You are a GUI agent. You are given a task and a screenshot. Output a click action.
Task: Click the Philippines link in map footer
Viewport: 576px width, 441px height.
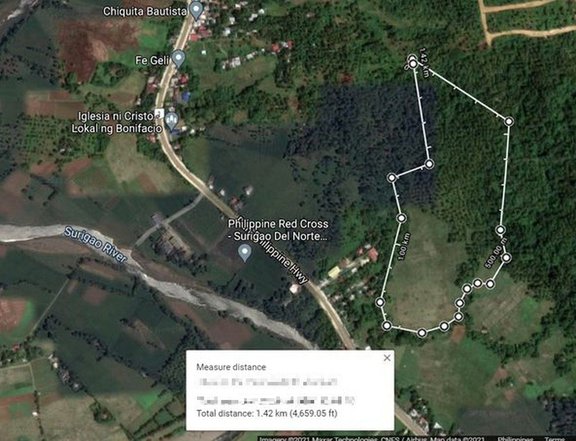pyautogui.click(x=516, y=438)
